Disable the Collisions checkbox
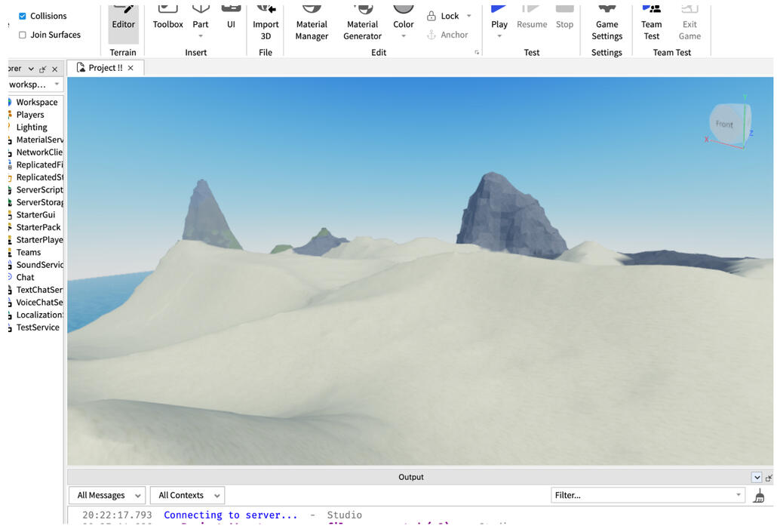The width and height of the screenshot is (777, 532). click(23, 16)
